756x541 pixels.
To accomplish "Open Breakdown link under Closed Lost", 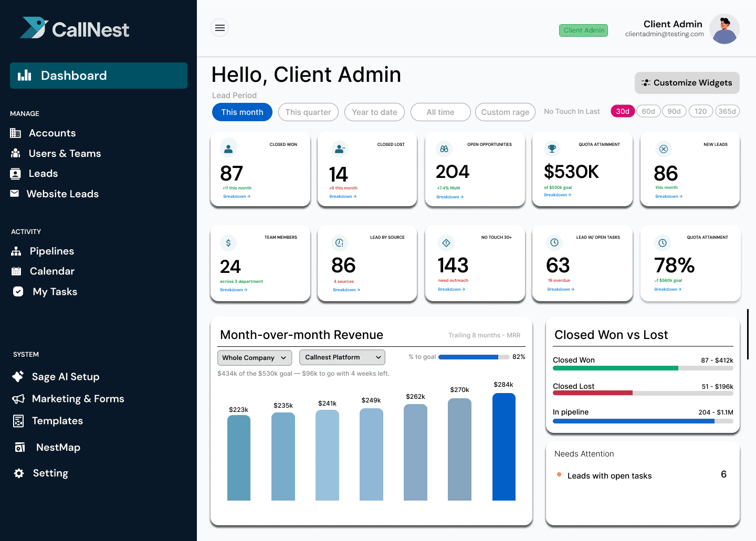I will 343,196.
